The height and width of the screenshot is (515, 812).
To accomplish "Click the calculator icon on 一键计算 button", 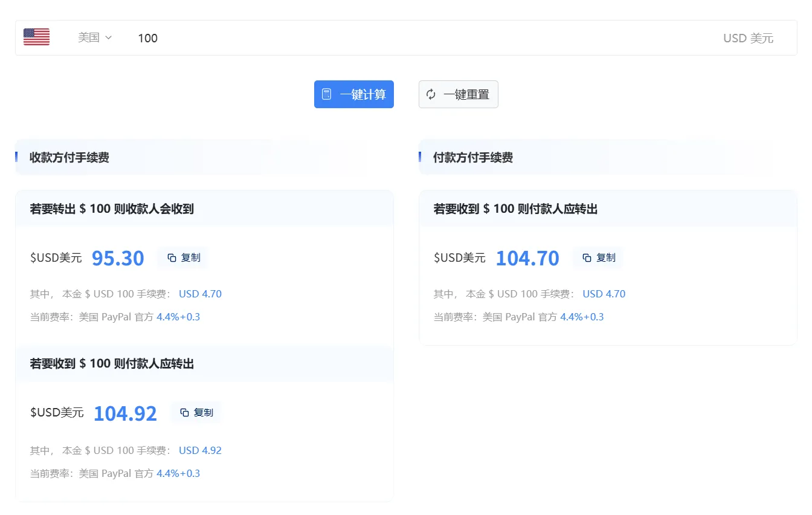I will [x=327, y=94].
